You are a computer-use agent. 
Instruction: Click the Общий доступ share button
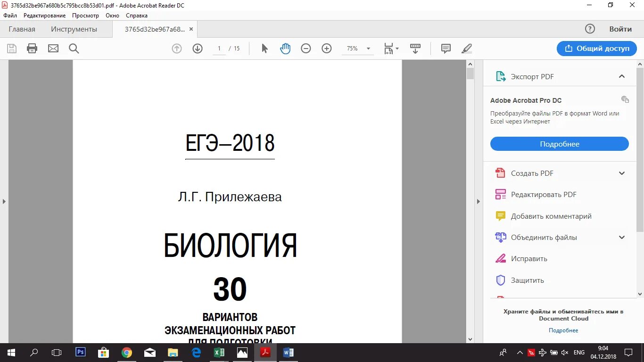[597, 49]
